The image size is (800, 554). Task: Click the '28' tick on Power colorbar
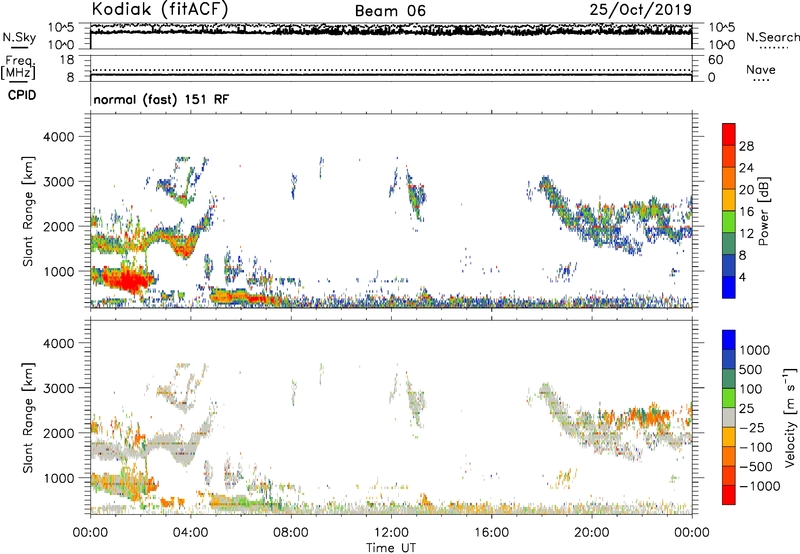tap(746, 146)
